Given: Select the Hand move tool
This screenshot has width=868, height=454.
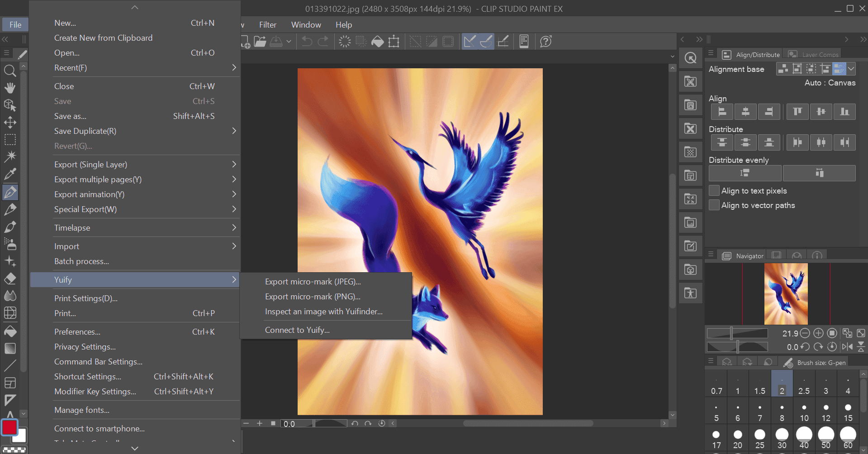Looking at the screenshot, I should pos(10,88).
